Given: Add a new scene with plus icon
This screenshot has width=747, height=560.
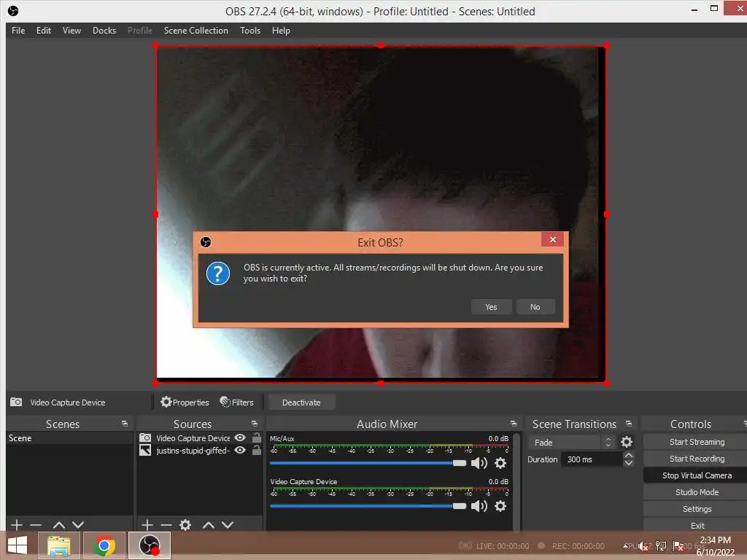Looking at the screenshot, I should click(17, 525).
